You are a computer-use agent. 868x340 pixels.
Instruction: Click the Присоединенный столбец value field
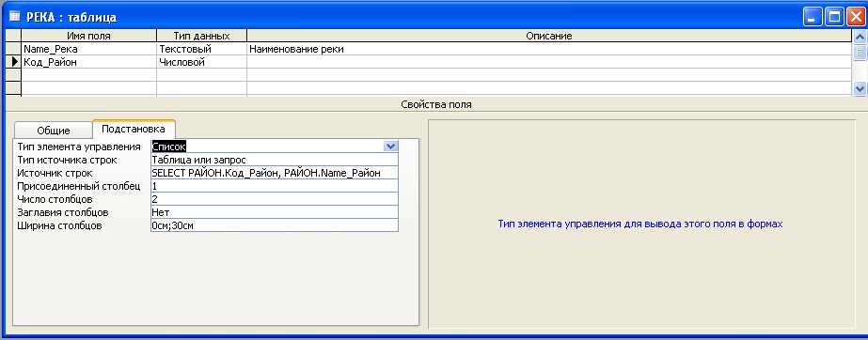(274, 186)
